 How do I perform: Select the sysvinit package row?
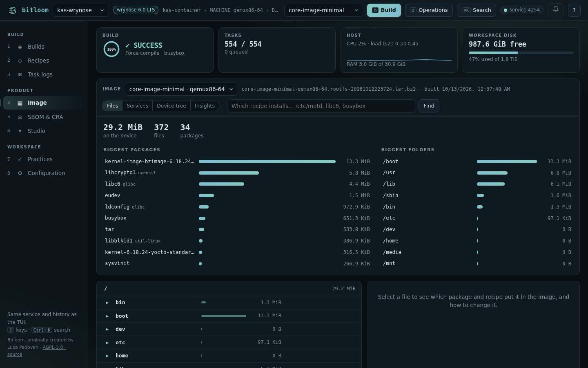[237, 264]
